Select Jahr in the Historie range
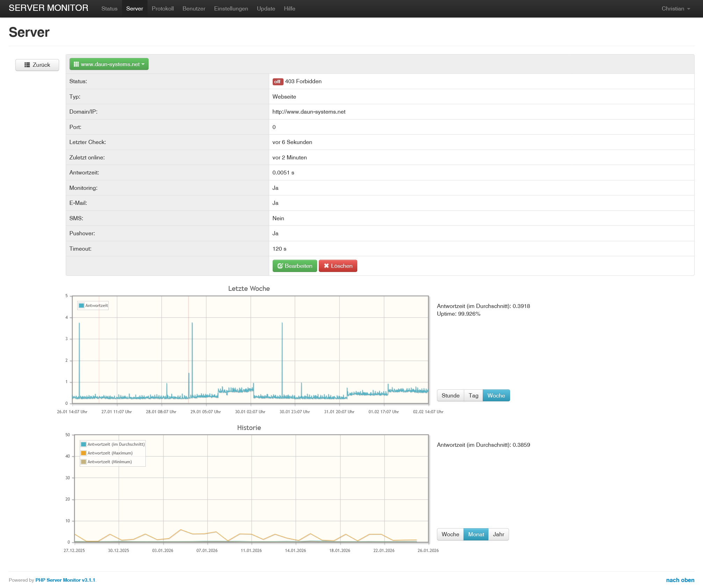 498,535
